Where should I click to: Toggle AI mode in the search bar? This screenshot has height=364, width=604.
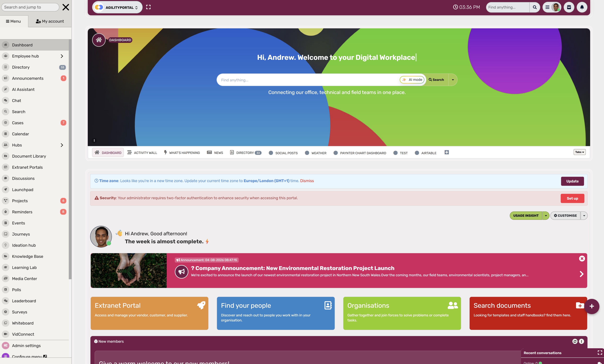412,80
